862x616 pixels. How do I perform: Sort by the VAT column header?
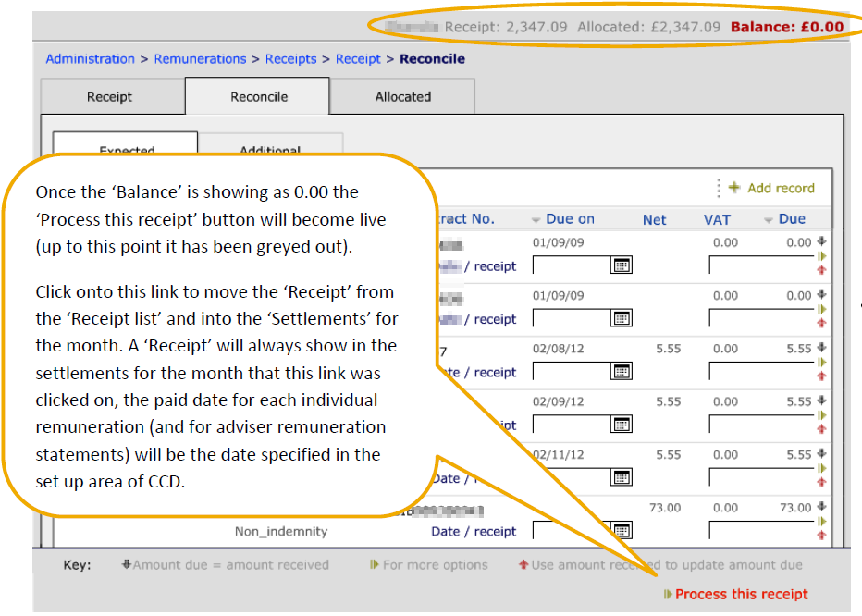[717, 219]
